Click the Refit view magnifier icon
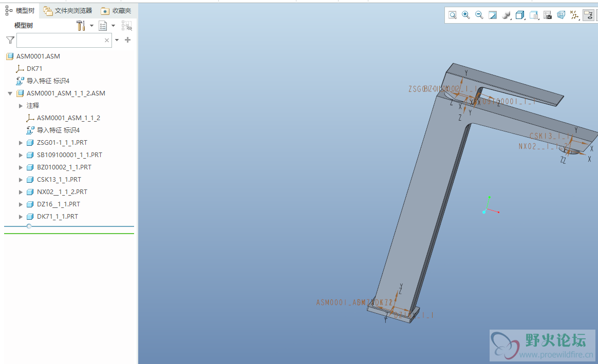 coord(452,15)
